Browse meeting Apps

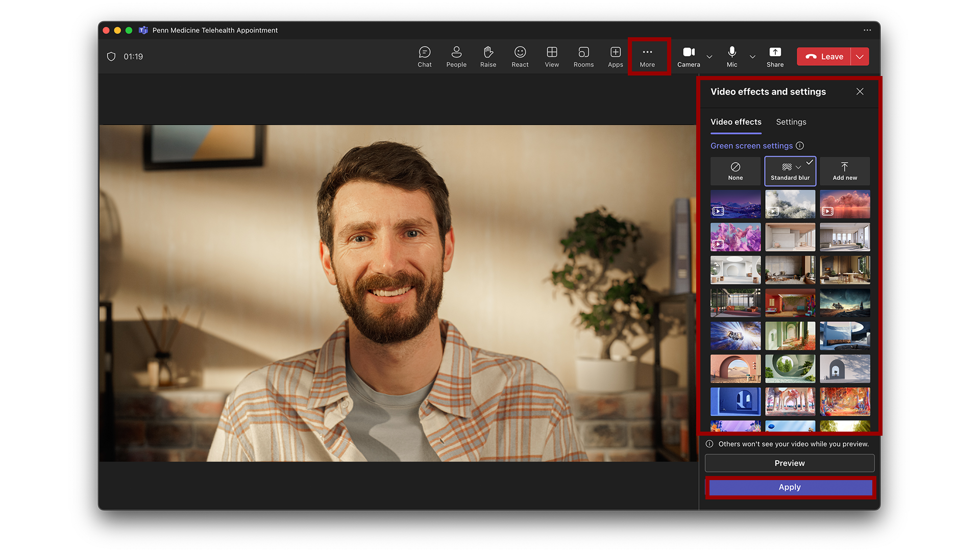click(615, 56)
